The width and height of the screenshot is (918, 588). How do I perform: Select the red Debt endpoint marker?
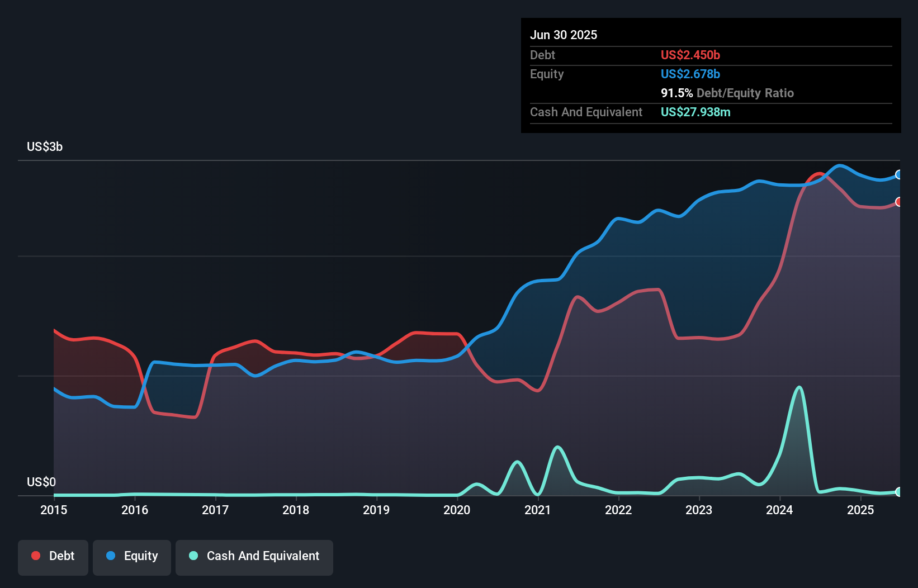[899, 202]
